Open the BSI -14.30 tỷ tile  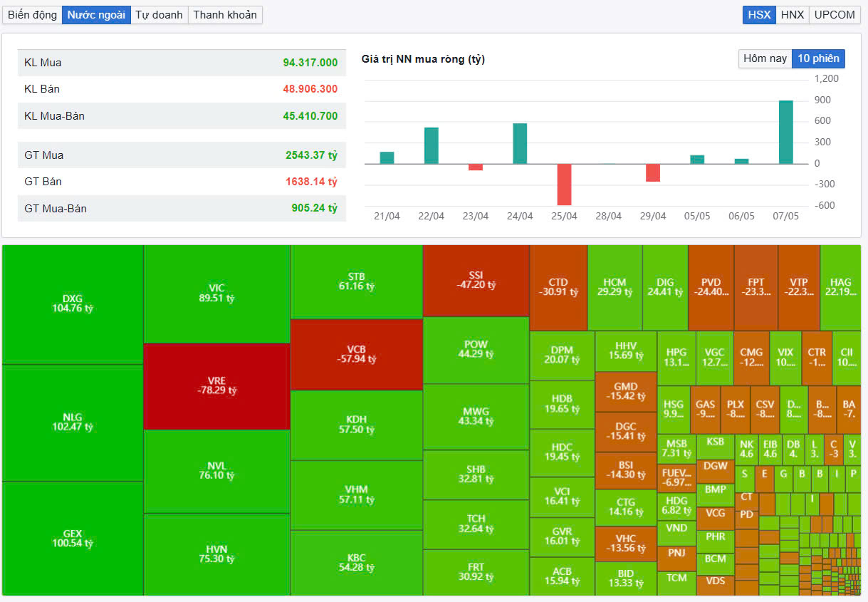tap(625, 470)
